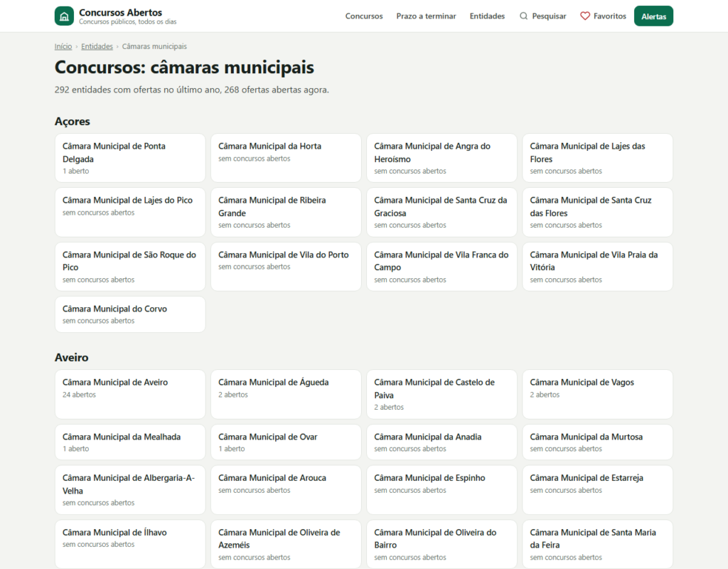Open Câmara Municipal de Espinho card

pyautogui.click(x=441, y=490)
